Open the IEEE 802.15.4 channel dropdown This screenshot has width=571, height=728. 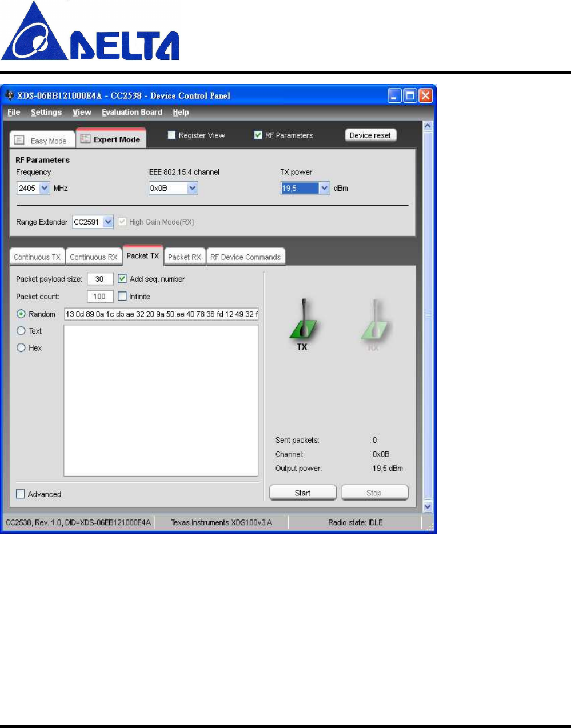click(193, 188)
